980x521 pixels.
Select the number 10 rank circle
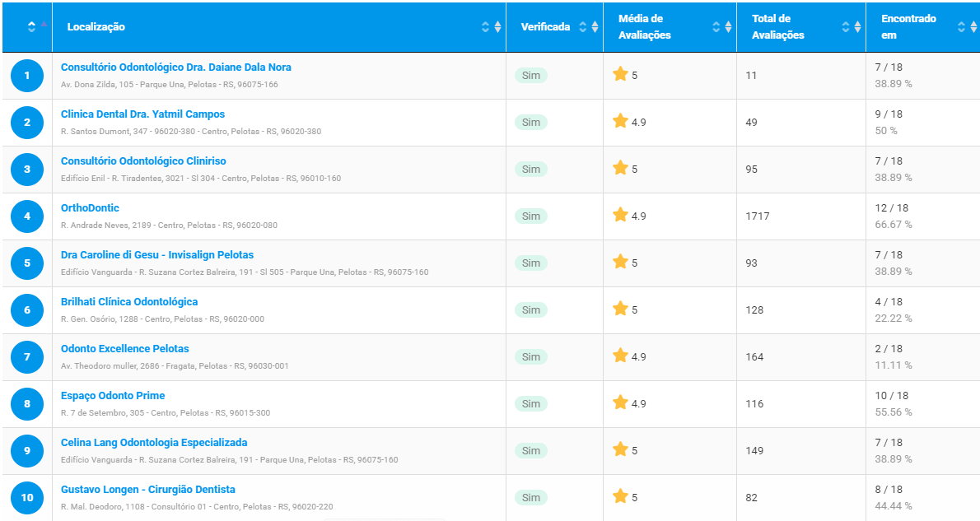click(x=27, y=497)
